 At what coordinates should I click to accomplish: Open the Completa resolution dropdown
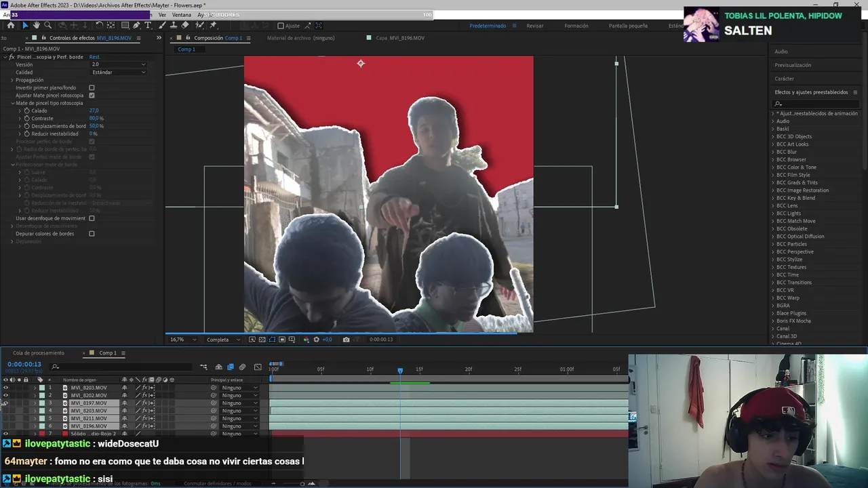pos(223,340)
